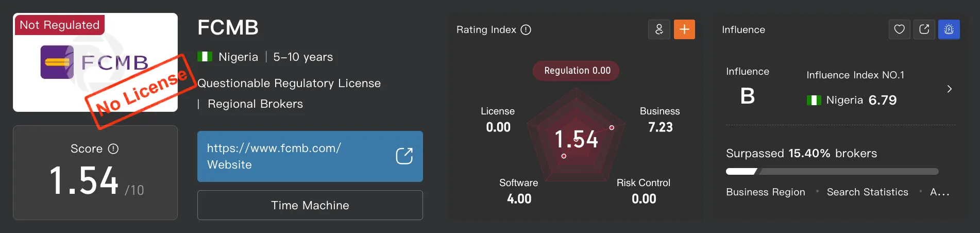Screen dimensions: 980x233
Task: Click the truncated A... tab
Action: coord(940,192)
